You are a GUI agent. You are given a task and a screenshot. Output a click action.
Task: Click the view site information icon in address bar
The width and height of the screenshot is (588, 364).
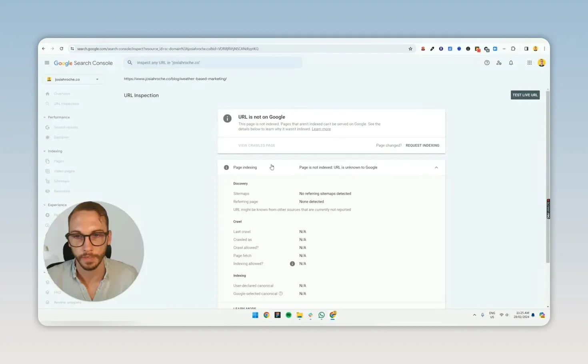coord(72,49)
